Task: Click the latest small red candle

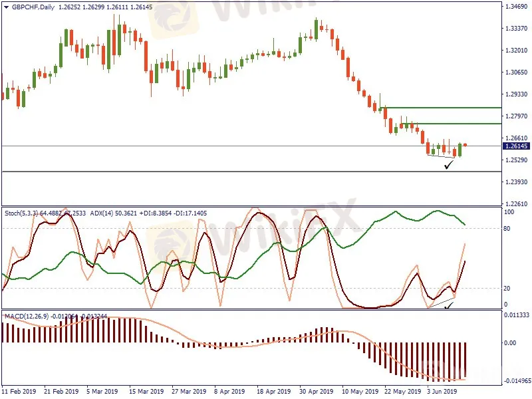Action: coord(465,145)
